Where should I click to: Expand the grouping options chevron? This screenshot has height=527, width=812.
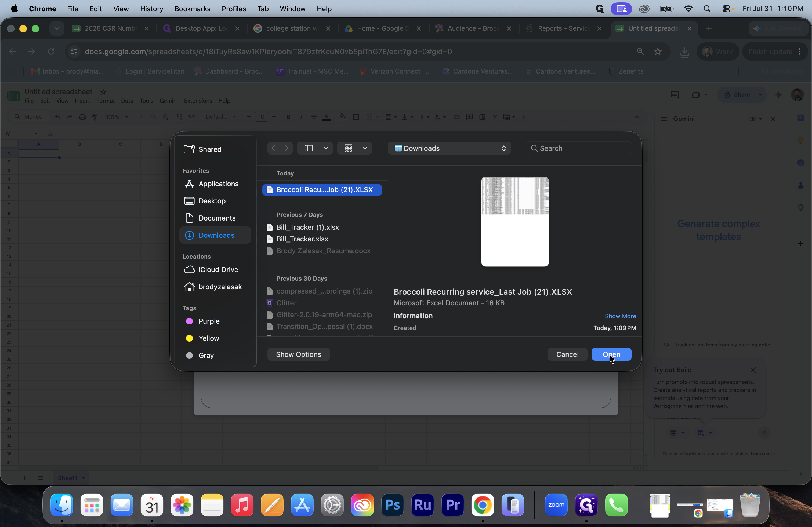coord(364,148)
